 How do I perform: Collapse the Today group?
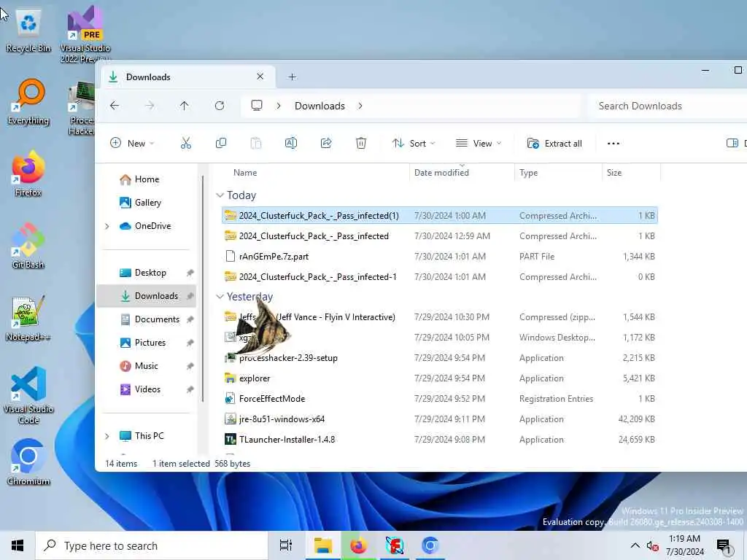[220, 195]
